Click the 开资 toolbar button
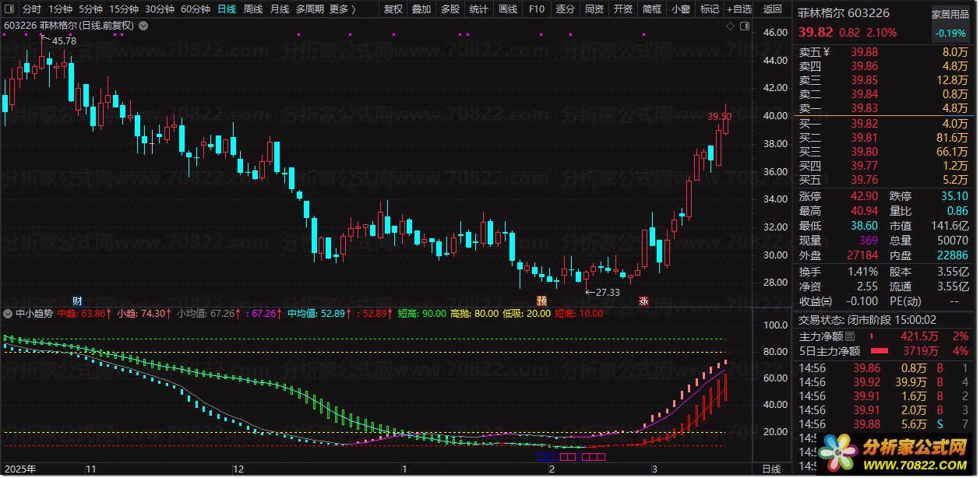 [622, 9]
